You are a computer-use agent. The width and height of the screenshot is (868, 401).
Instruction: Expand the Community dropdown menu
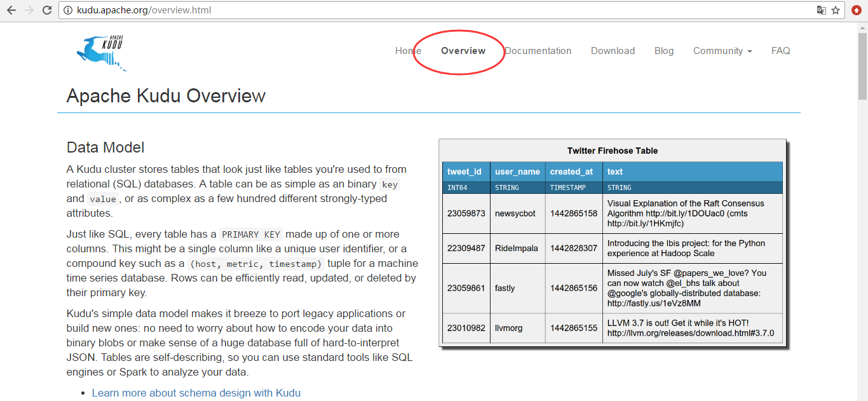(x=722, y=51)
